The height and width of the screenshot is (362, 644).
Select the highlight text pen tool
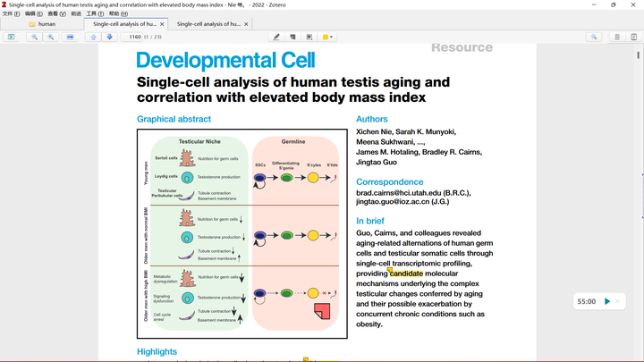[x=276, y=37]
